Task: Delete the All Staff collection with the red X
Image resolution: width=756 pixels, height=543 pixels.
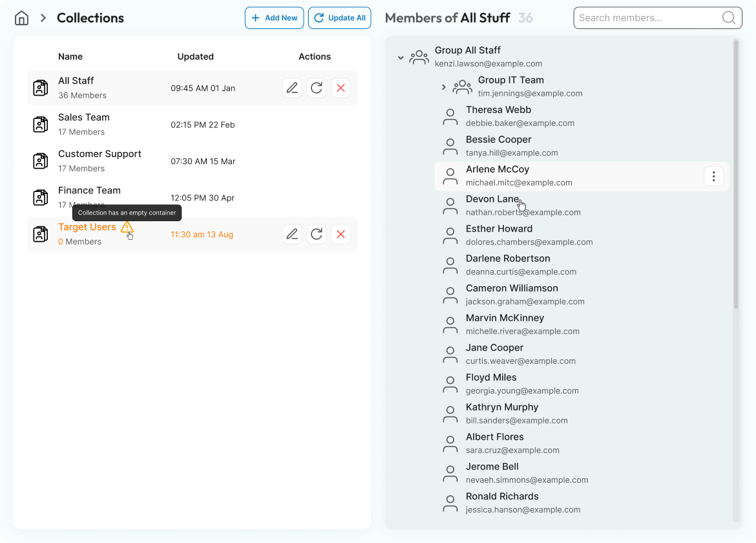Action: click(x=341, y=87)
